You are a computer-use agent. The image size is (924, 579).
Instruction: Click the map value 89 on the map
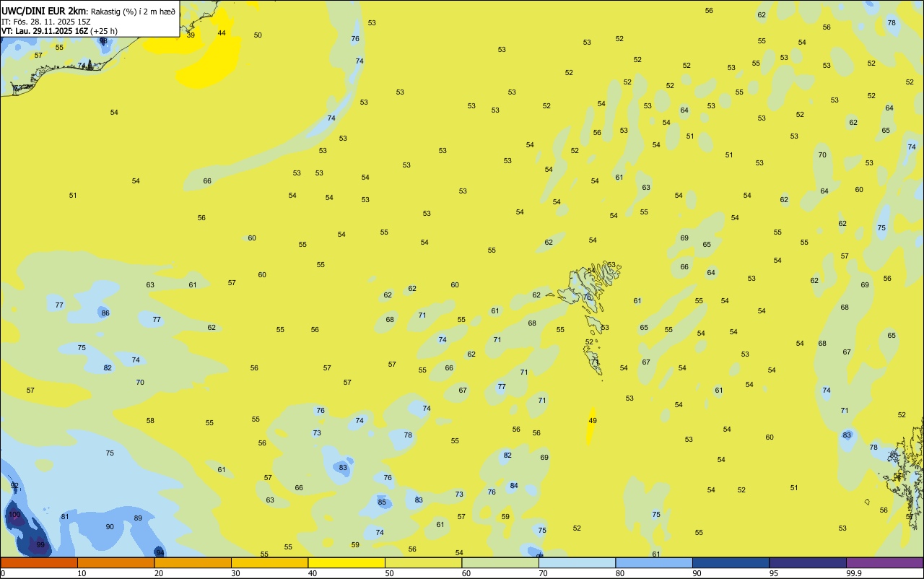(138, 518)
